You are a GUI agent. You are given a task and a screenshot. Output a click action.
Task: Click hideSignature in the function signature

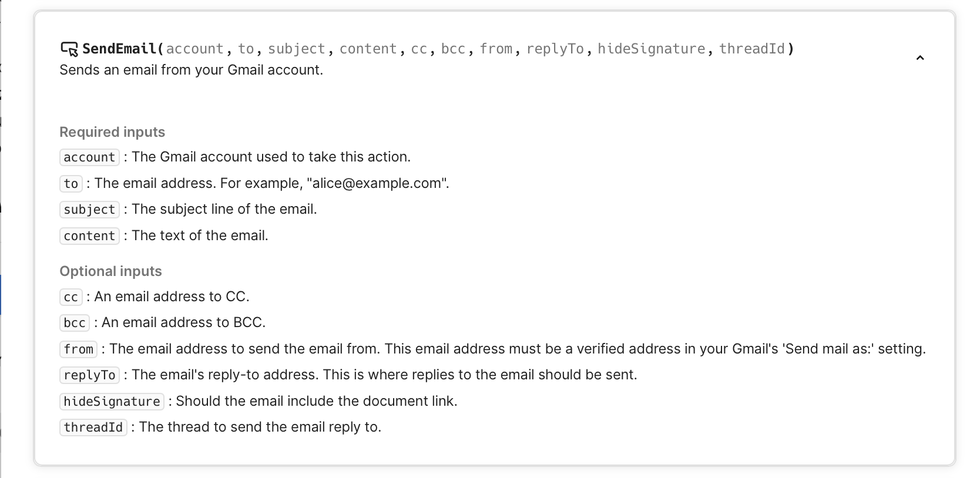[651, 49]
